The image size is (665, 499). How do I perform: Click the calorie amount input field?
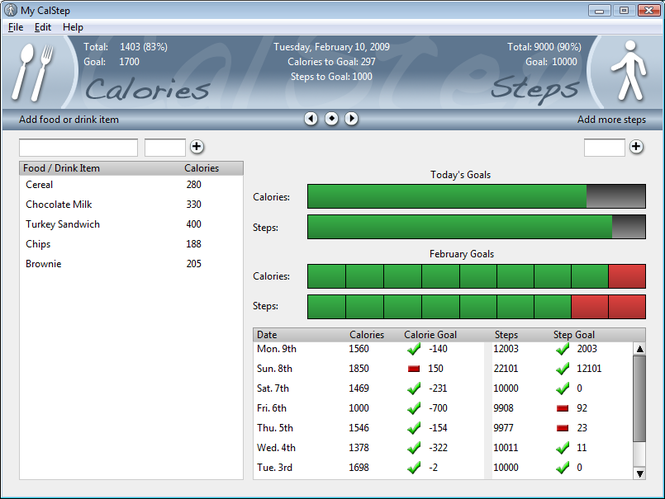(x=165, y=147)
